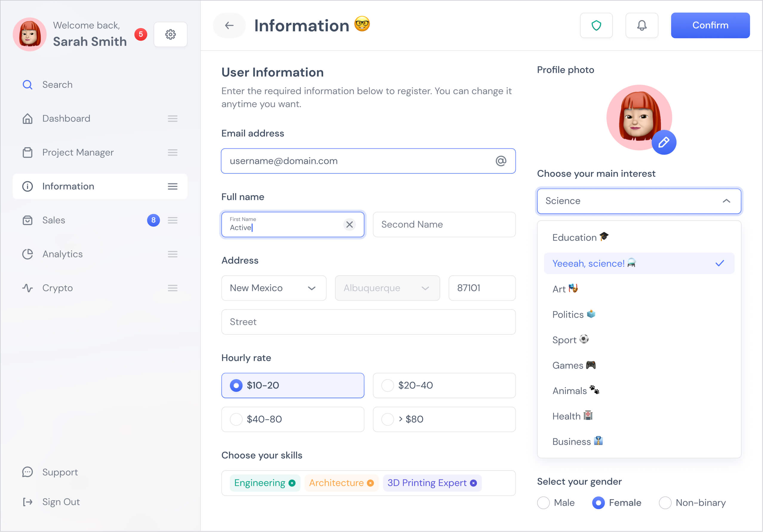Select the Male gender radio

(x=543, y=503)
